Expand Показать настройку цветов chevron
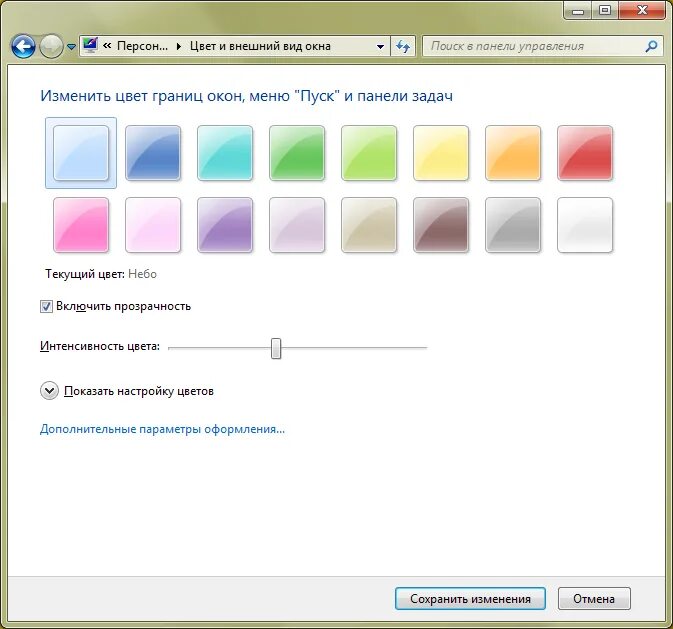The image size is (673, 629). (49, 391)
